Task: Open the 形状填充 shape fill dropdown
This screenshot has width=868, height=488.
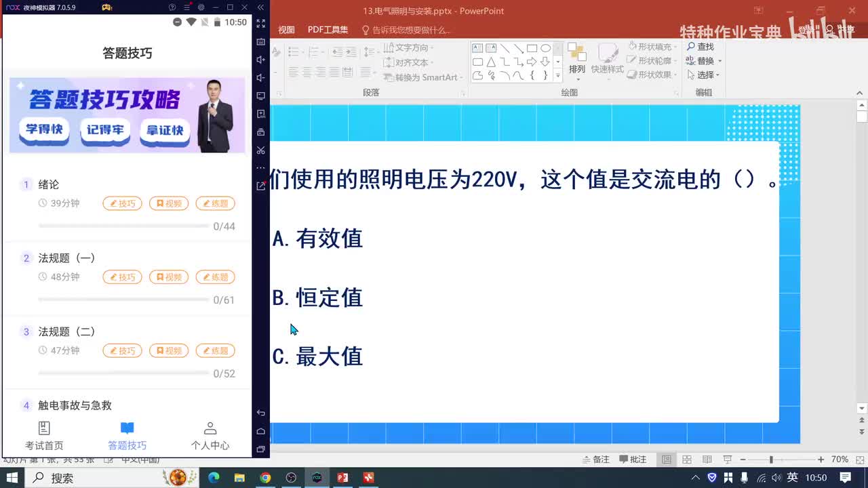Action: pyautogui.click(x=653, y=47)
